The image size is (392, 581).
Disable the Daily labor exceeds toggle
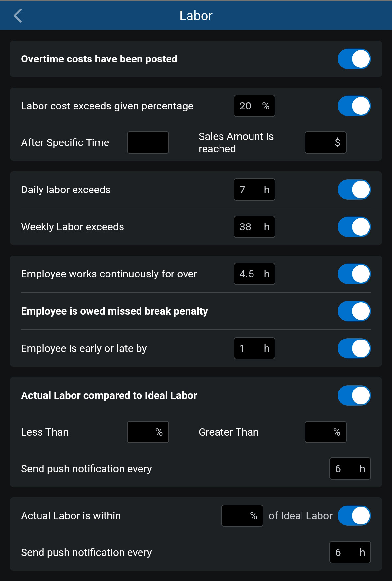[x=354, y=189]
